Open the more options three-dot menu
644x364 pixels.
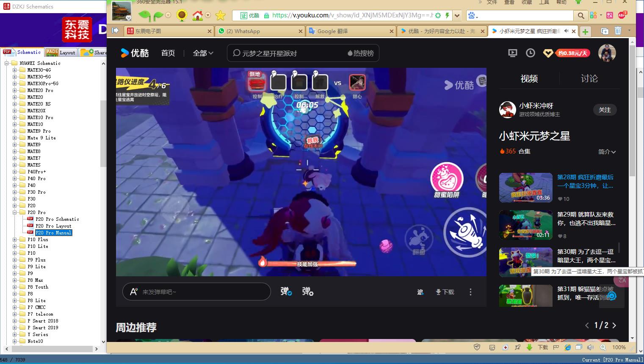470,292
